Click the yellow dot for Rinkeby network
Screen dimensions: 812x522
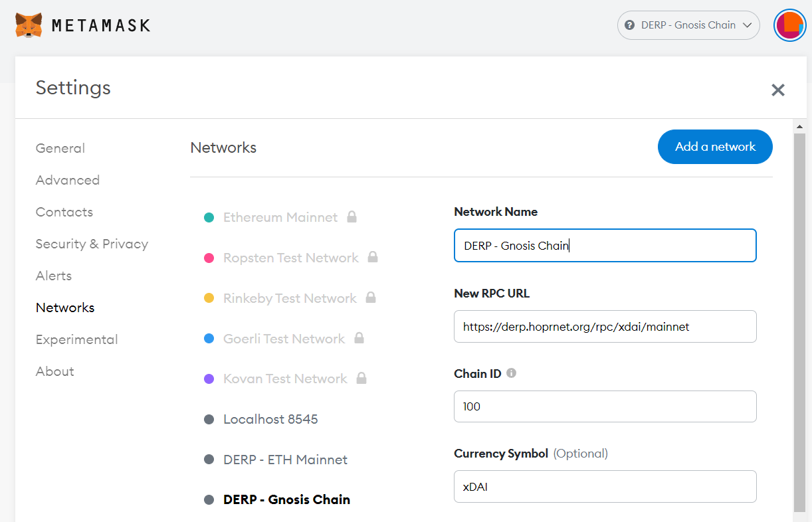click(x=209, y=298)
